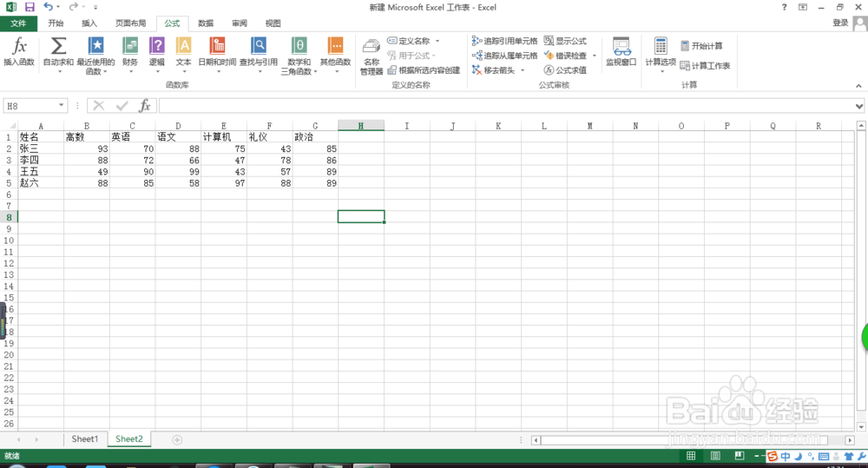Click Trace Dependents (追踪从属单元格)
Screen dimensions: 868x468
tap(504, 56)
